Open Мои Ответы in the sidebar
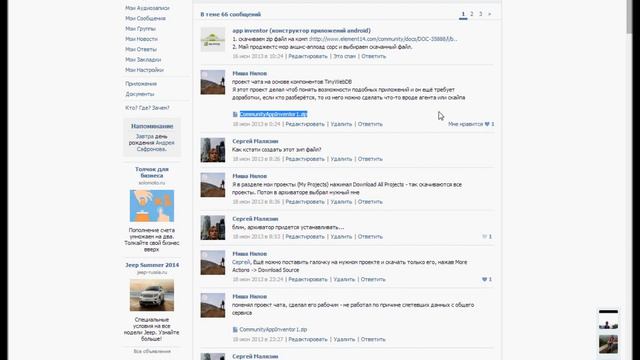The image size is (640, 360). coord(141,49)
